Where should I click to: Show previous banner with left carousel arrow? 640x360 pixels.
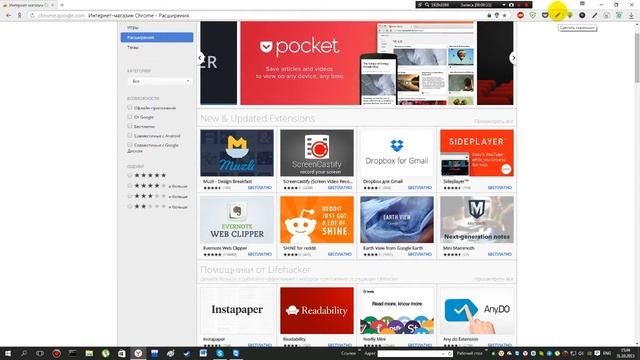pyautogui.click(x=200, y=58)
